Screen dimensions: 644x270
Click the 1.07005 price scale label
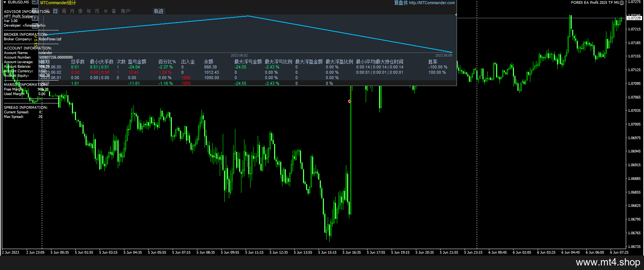pyautogui.click(x=634, y=124)
